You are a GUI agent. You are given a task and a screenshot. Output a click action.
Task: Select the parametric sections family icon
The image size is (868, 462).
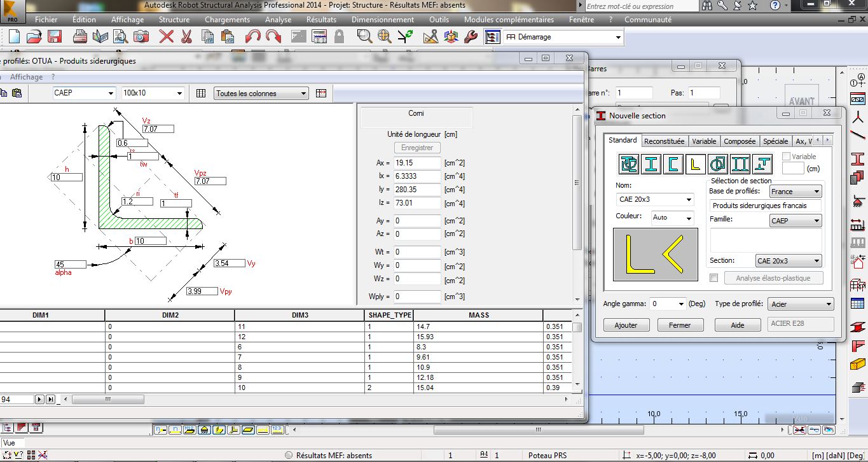pyautogui.click(x=629, y=164)
